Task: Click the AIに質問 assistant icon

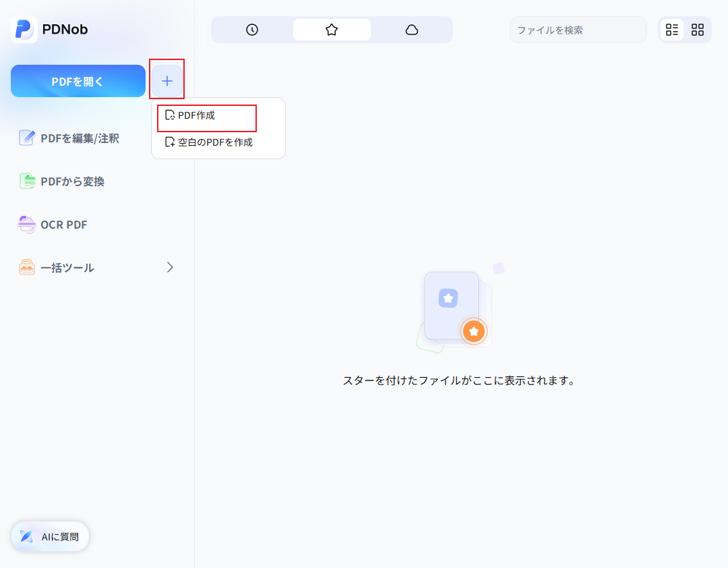Action: point(26,536)
